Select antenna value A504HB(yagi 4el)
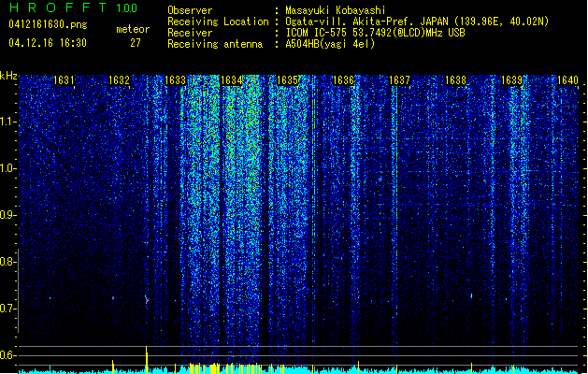Image resolution: width=588 pixels, height=374 pixels. coord(330,44)
